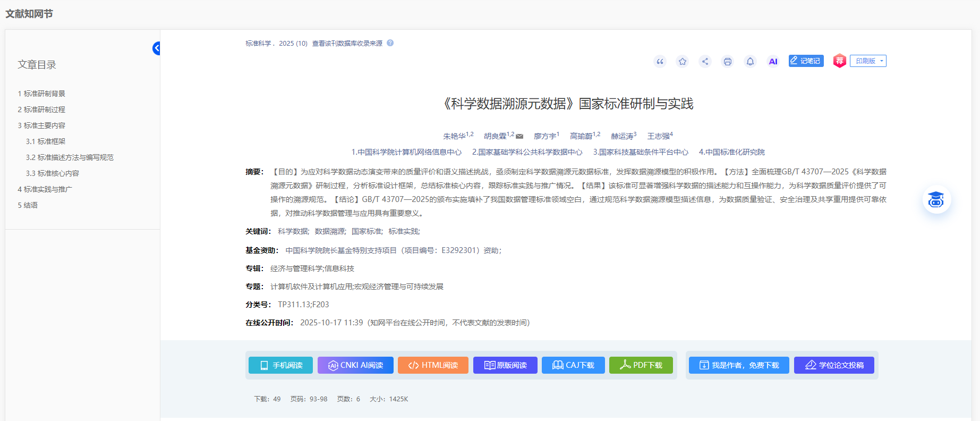
Task: Select 5 结语 in the directory
Action: point(28,205)
